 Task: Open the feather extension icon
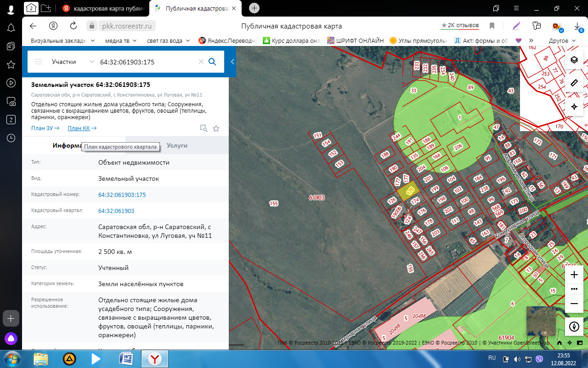(517, 26)
